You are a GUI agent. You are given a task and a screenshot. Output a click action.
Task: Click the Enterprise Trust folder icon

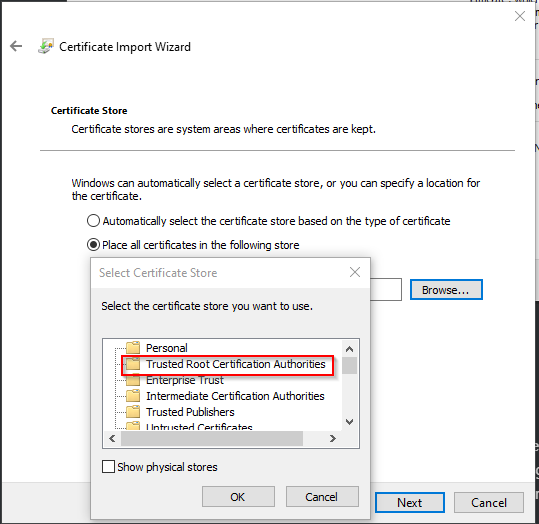click(x=133, y=380)
